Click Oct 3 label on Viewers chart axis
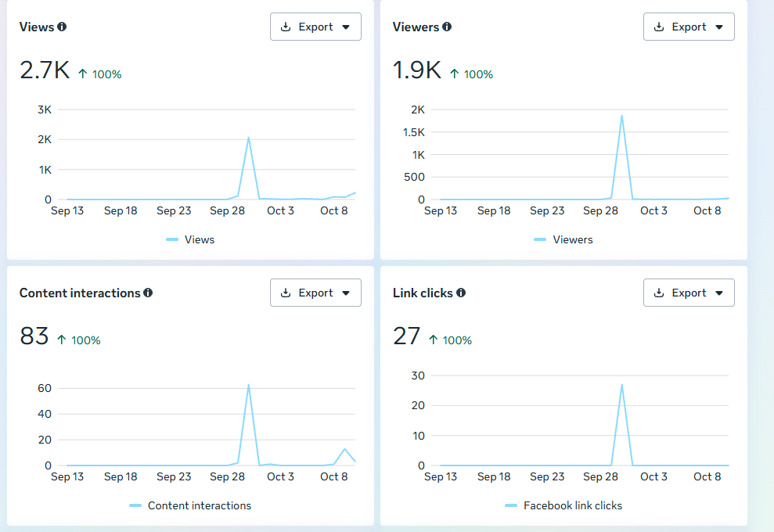This screenshot has height=532, width=774. (653, 210)
